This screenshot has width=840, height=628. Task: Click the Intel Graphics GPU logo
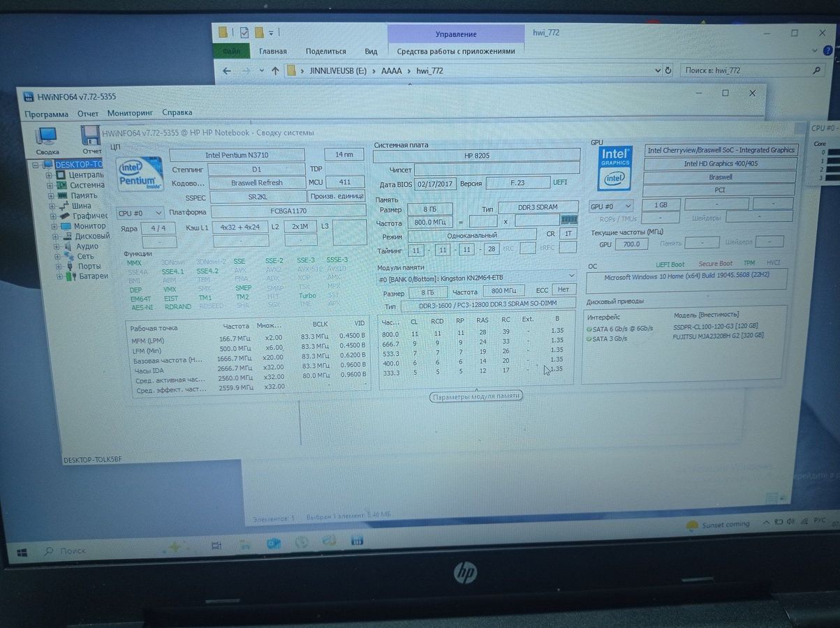615,168
